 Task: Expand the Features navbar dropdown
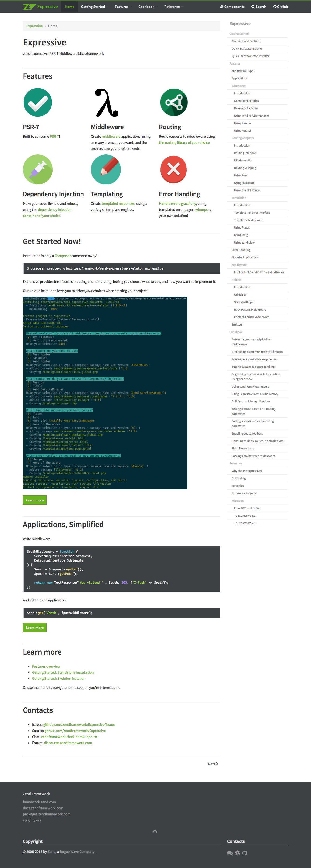pyautogui.click(x=123, y=6)
